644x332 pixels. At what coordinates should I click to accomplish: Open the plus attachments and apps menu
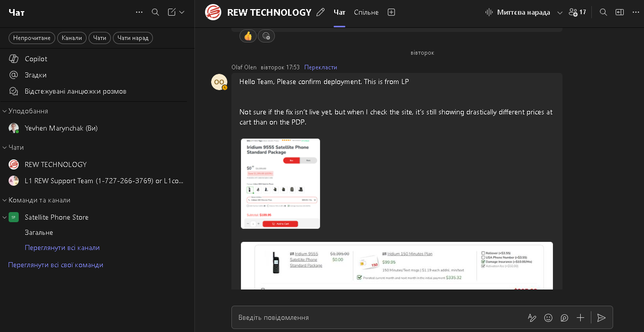coord(581,318)
